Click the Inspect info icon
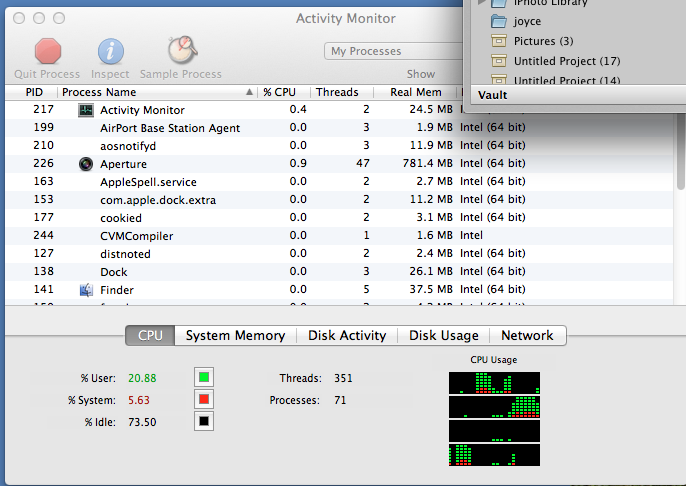This screenshot has height=486, width=686. click(110, 52)
